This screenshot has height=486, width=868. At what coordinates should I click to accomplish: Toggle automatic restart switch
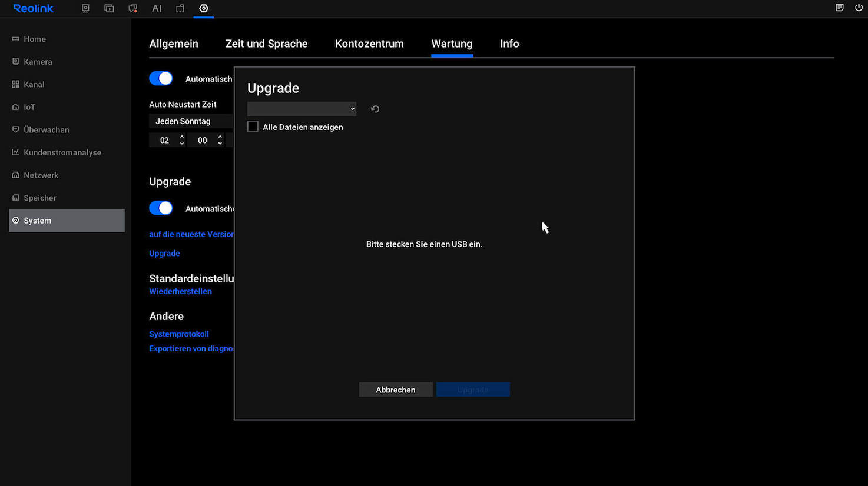161,78
